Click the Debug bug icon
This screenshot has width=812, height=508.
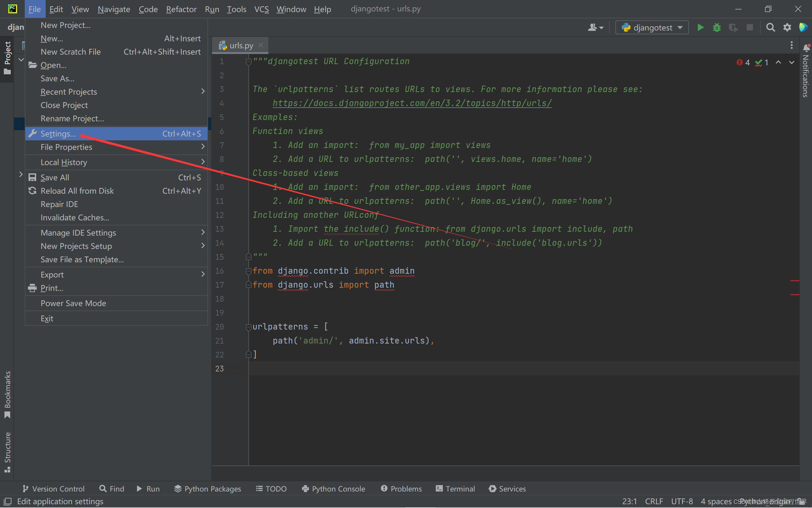[717, 27]
